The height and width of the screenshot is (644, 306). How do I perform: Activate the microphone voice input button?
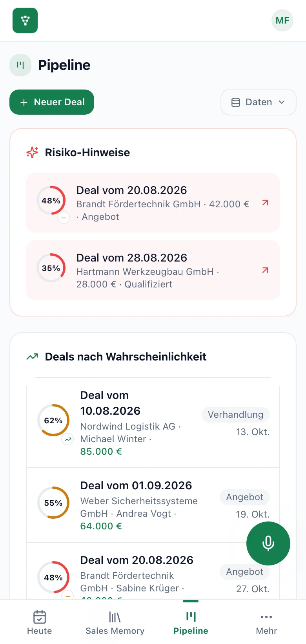click(x=268, y=543)
